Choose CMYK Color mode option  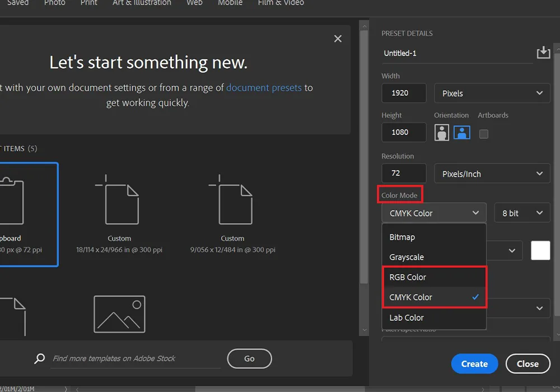[434, 297]
